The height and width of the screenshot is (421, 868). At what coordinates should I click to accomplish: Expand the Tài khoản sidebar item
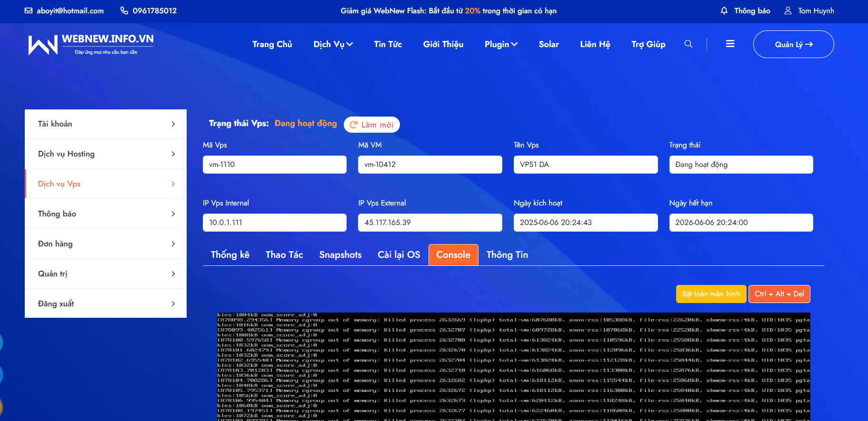pyautogui.click(x=173, y=124)
